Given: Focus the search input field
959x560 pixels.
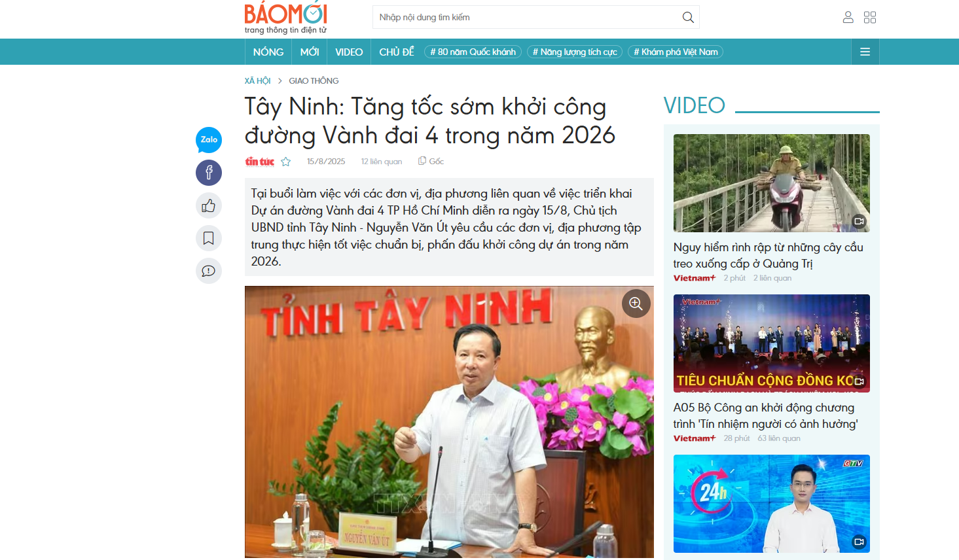Looking at the screenshot, I should 527,17.
